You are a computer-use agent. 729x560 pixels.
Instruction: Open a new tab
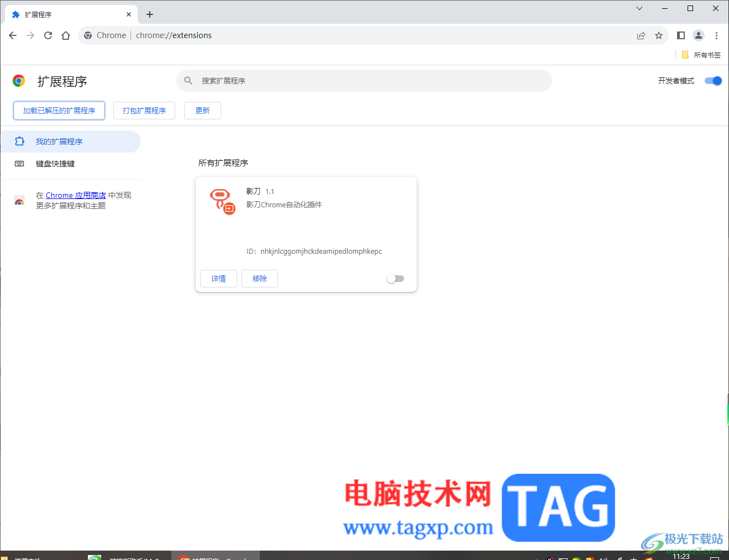point(150,14)
